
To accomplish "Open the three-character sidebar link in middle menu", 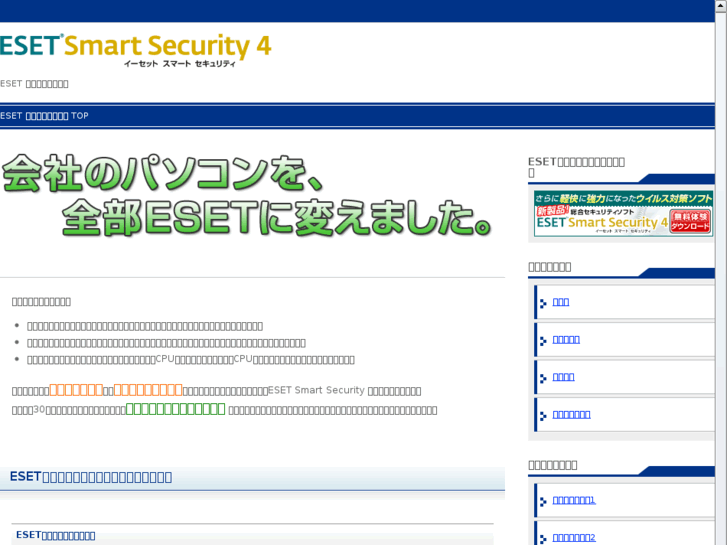I will click(561, 302).
